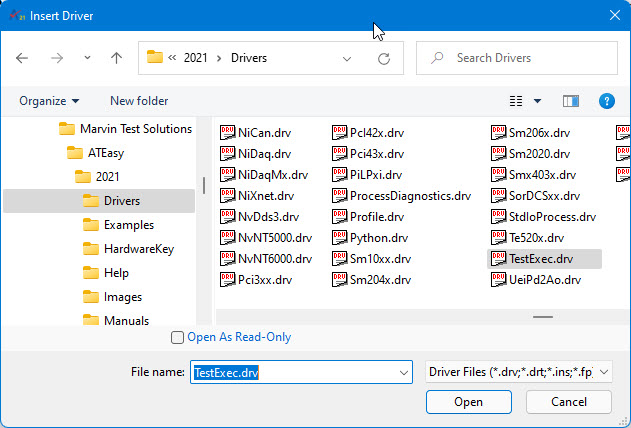The height and width of the screenshot is (428, 631).
Task: Toggle the preview pane icon
Action: coord(571,101)
